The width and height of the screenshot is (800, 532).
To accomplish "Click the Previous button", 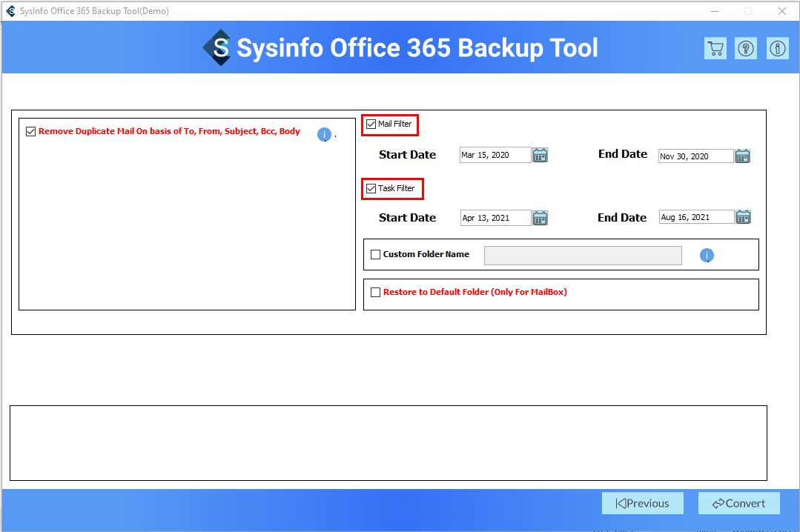I will (x=642, y=503).
